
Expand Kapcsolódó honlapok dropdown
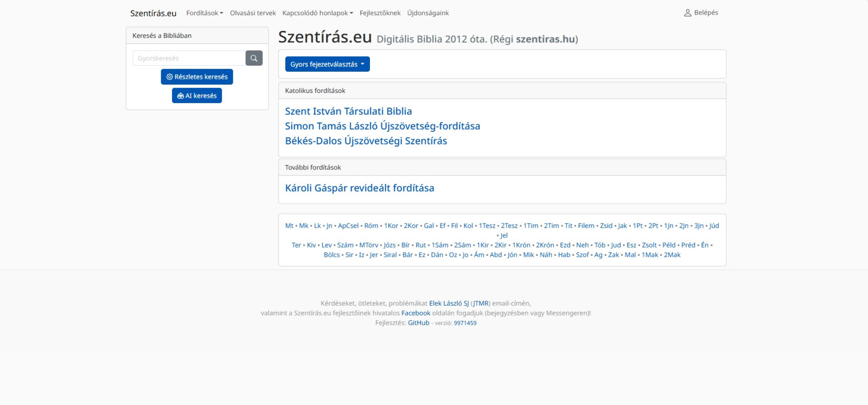coord(317,13)
